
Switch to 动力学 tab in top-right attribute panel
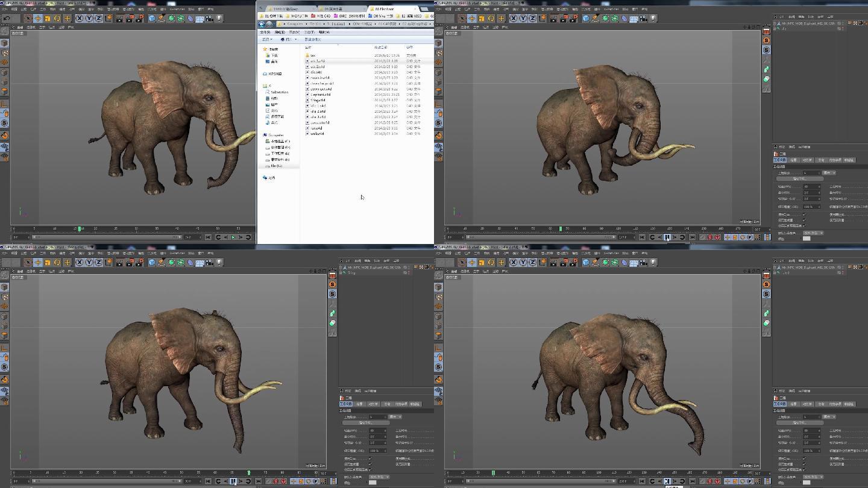pyautogui.click(x=808, y=160)
